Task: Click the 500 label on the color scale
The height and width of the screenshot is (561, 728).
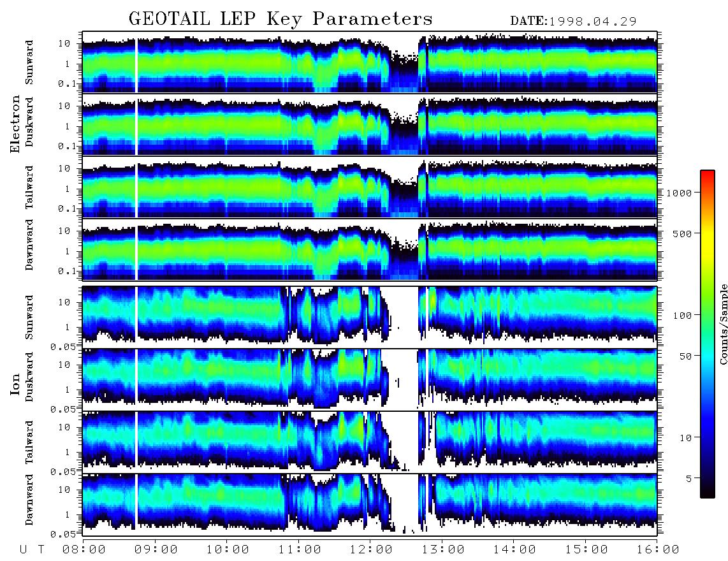Action: [x=683, y=233]
